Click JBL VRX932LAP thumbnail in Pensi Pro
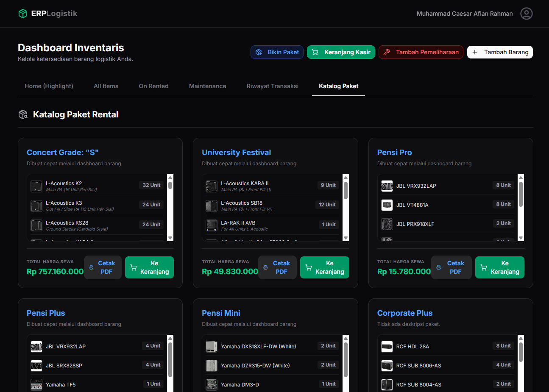Image resolution: width=549 pixels, height=392 pixels. [x=387, y=186]
